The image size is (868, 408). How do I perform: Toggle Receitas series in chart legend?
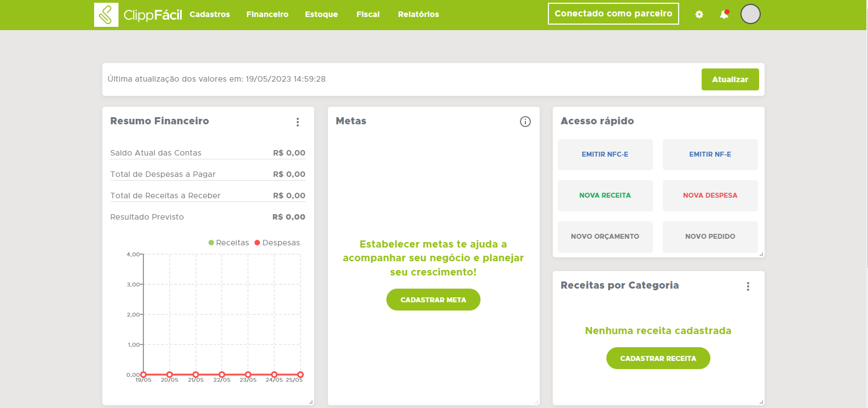pos(229,243)
